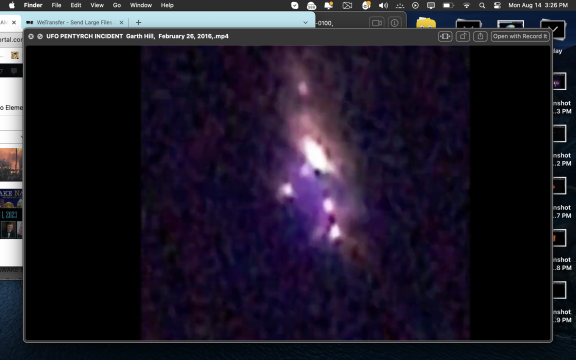Open the Finder File menu
The height and width of the screenshot is (360, 576).
tap(56, 5)
